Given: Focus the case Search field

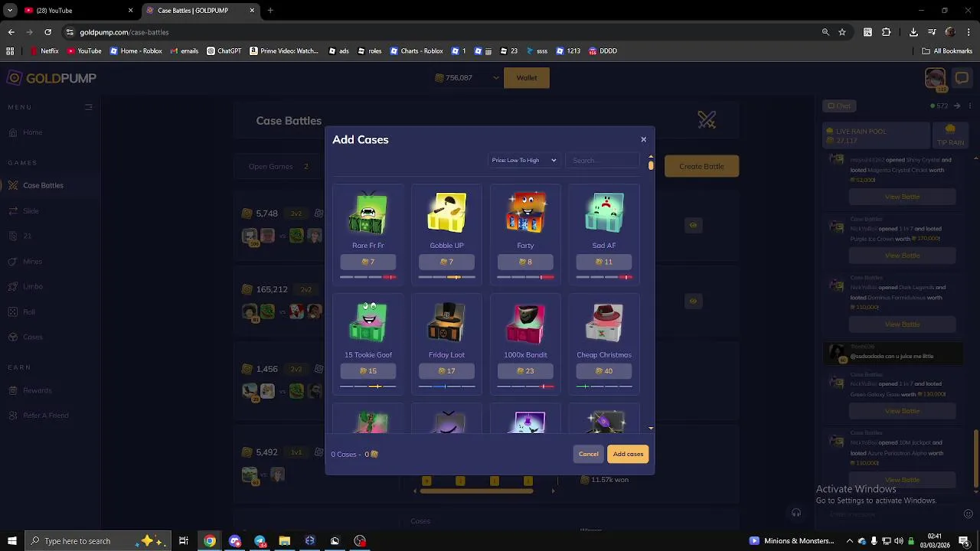Looking at the screenshot, I should (603, 160).
